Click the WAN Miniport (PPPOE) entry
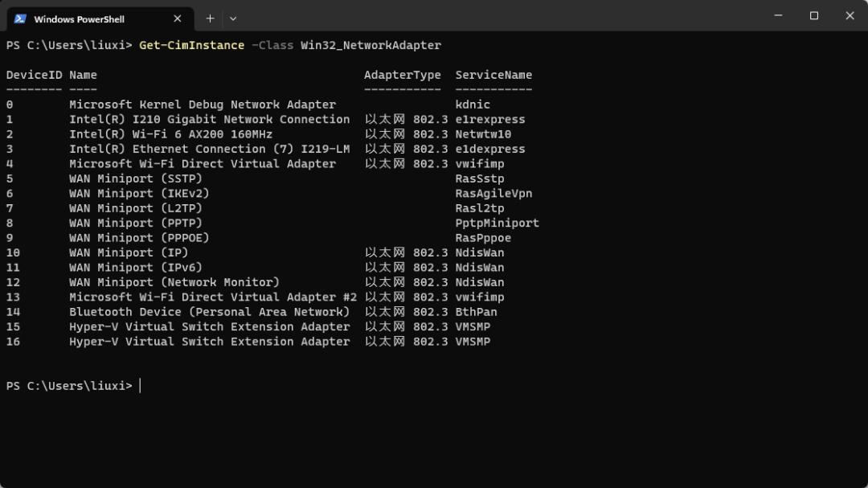 [x=140, y=238]
